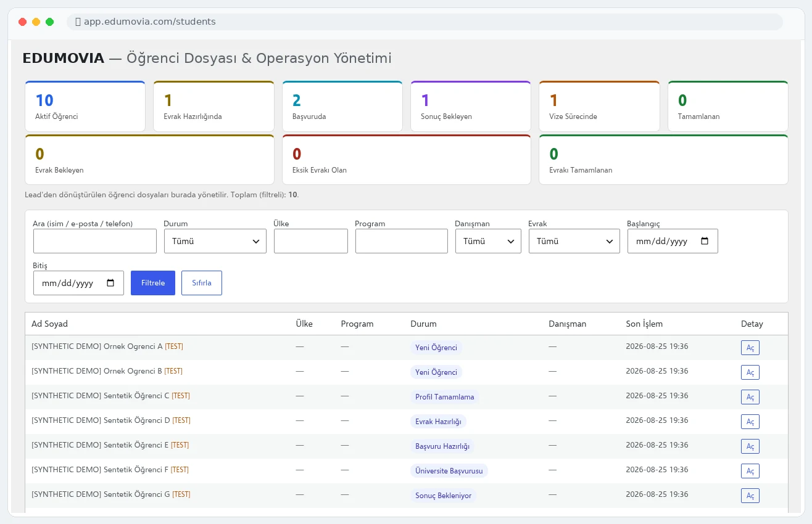Screen dimensions: 812x524
Task: Select the Aktif Öğrenci stat card
Action: click(x=85, y=106)
